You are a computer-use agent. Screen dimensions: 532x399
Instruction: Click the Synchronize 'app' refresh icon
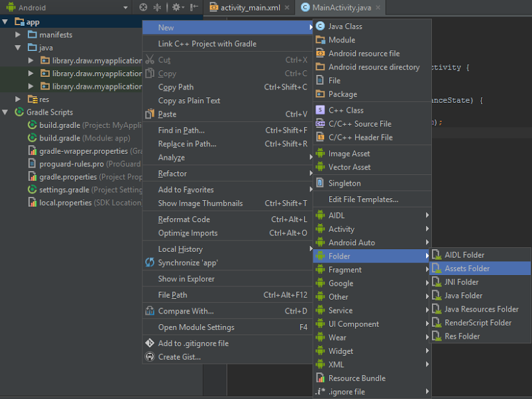point(150,262)
